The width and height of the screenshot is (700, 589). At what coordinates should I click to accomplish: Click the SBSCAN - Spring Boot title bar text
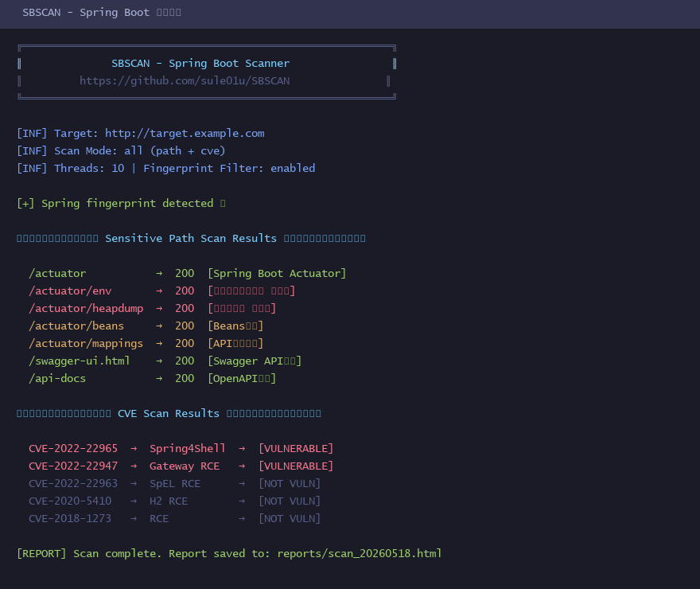point(101,13)
